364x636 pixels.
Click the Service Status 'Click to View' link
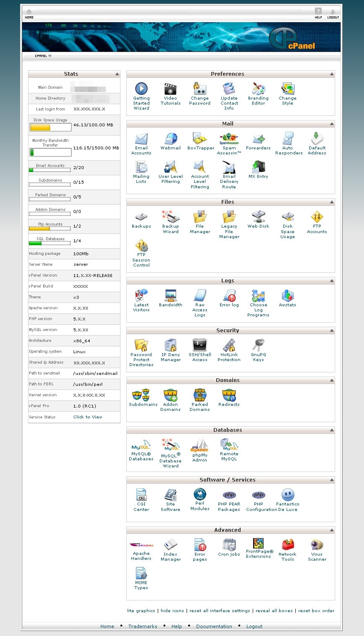(x=87, y=417)
